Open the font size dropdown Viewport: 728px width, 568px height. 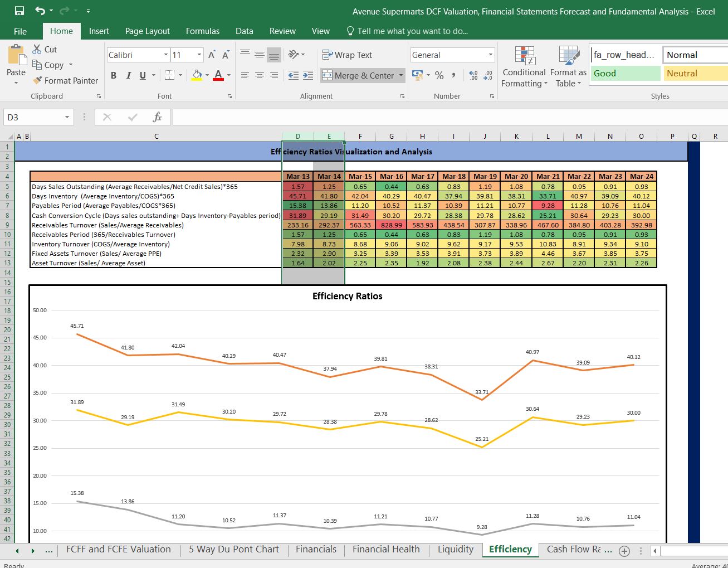point(199,55)
